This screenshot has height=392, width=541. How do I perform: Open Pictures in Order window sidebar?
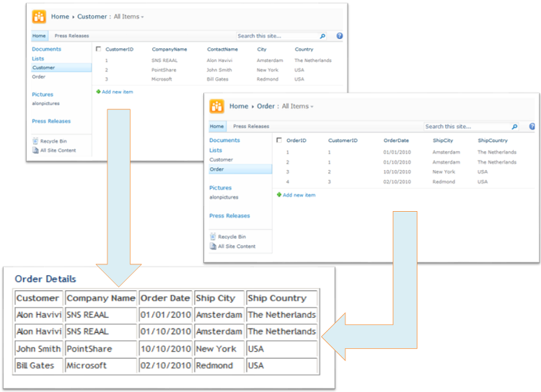[x=221, y=187]
